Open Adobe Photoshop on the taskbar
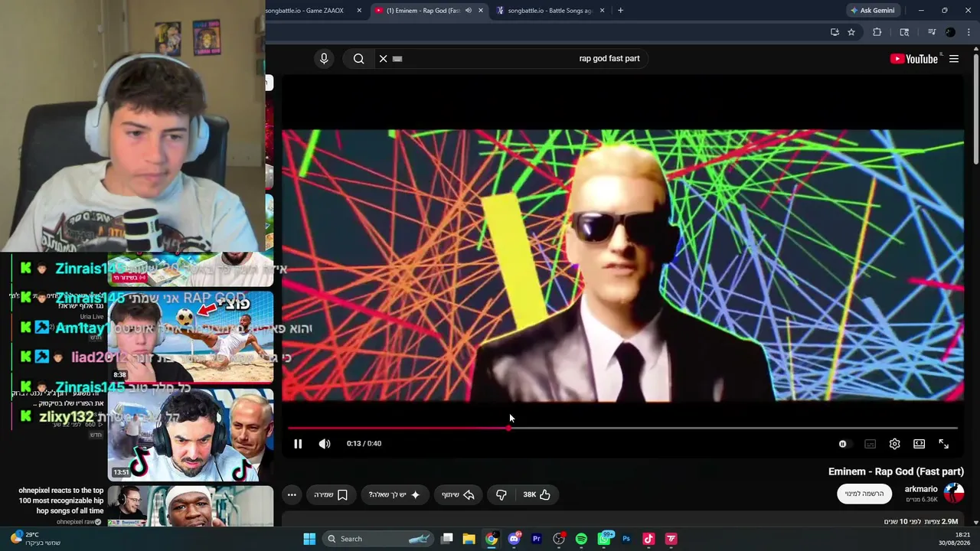Screen dimensions: 980x551 626,539
